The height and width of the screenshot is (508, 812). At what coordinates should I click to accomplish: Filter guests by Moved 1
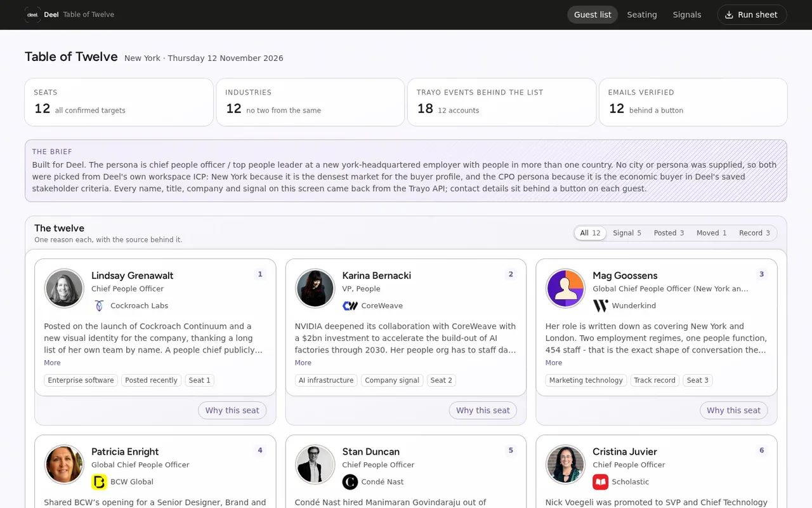pos(711,233)
